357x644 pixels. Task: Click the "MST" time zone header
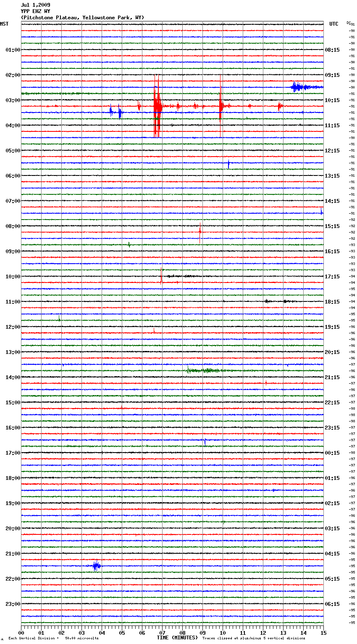[4, 24]
